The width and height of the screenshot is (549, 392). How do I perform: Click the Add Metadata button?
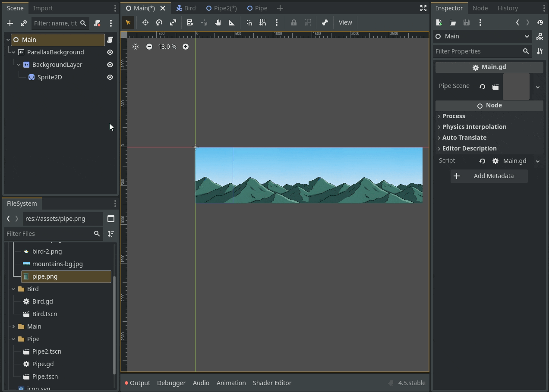489,176
